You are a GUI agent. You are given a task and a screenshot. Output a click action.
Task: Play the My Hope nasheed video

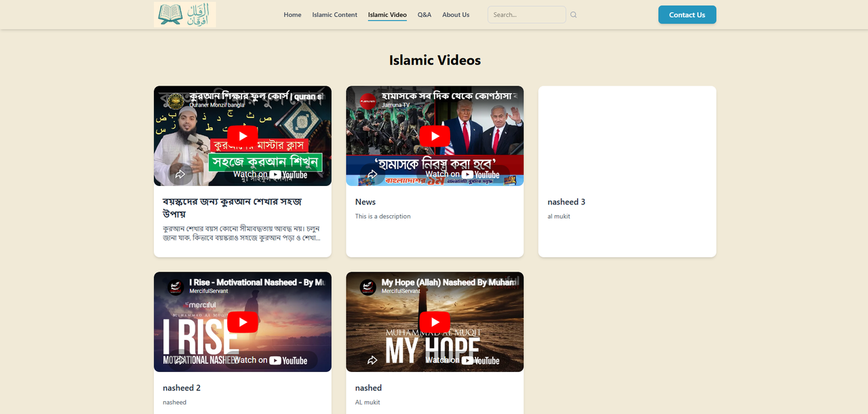(x=435, y=322)
